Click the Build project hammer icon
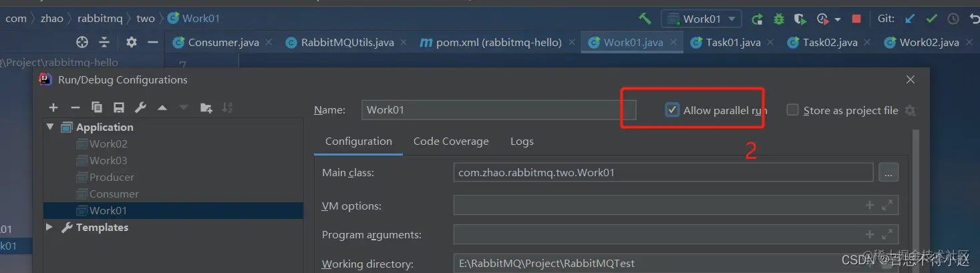The image size is (980, 273). (645, 18)
